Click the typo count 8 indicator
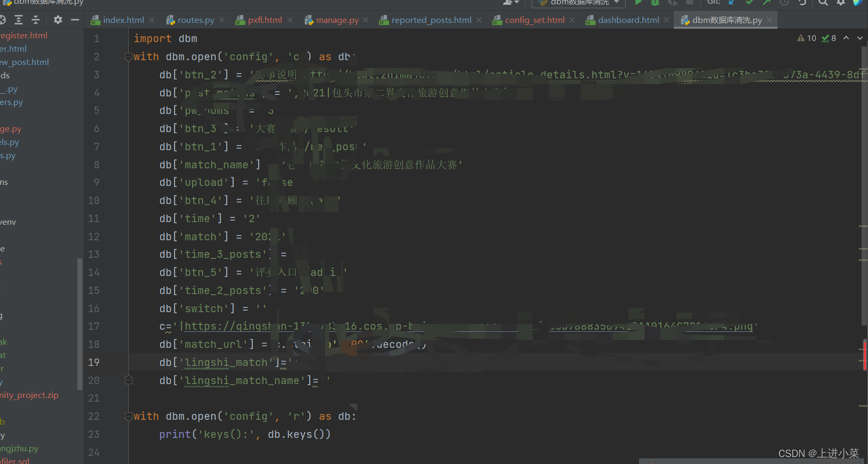This screenshot has width=868, height=464. point(829,38)
